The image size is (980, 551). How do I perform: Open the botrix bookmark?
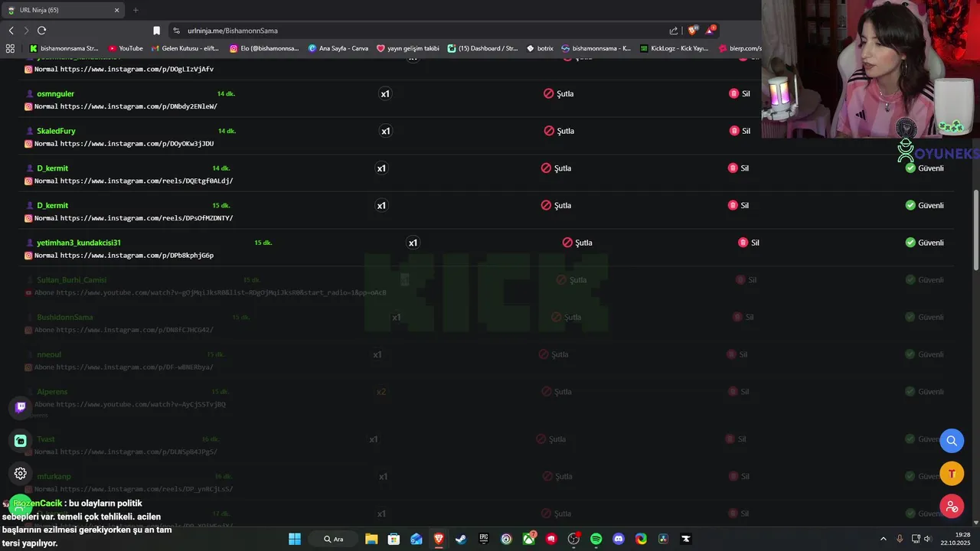pyautogui.click(x=541, y=48)
